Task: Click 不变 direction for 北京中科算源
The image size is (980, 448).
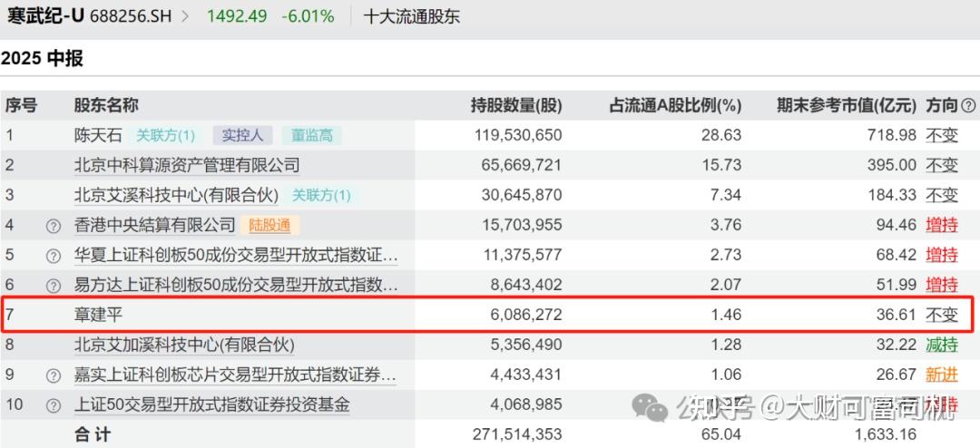Action: pyautogui.click(x=942, y=165)
